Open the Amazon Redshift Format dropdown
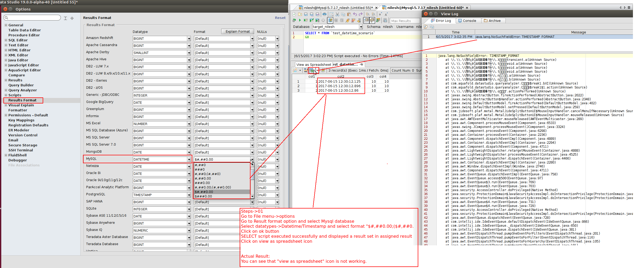The image size is (644, 268). (x=252, y=38)
